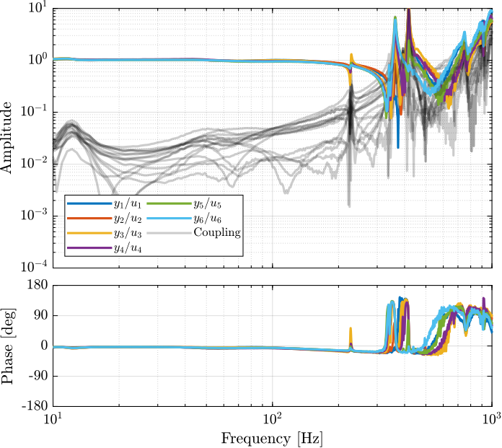Click the orange-red y2/u2 legend line sample
The image size is (502, 448).
click(89, 218)
